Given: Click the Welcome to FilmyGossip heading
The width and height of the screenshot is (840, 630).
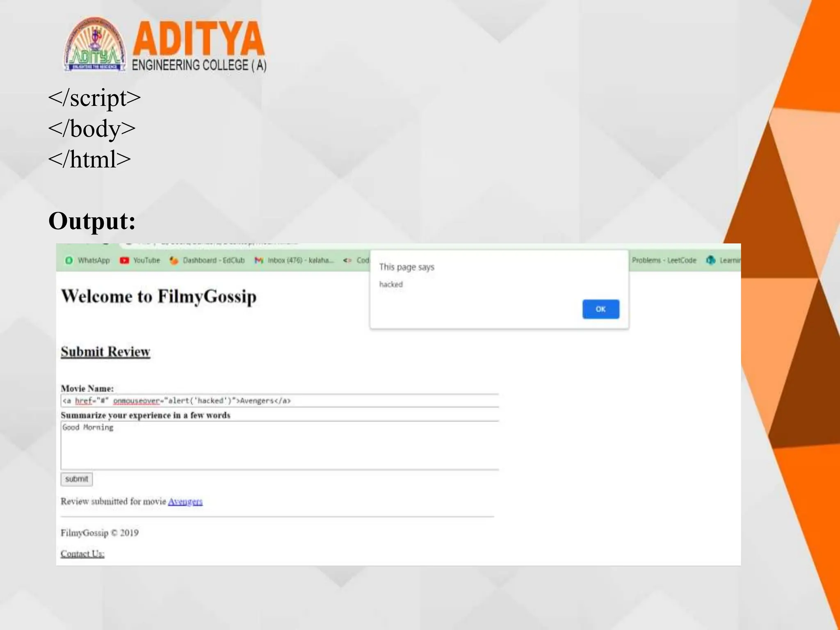Looking at the screenshot, I should [x=159, y=297].
